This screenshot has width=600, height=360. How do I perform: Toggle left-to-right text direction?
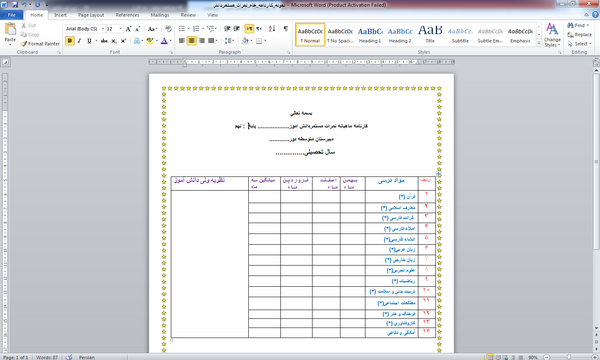point(249,29)
